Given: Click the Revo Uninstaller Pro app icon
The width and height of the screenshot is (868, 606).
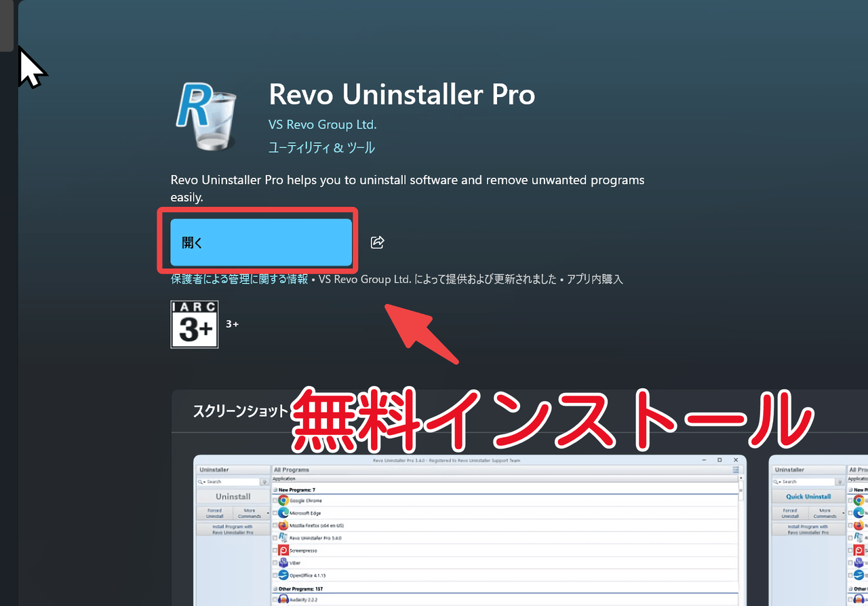Looking at the screenshot, I should coord(207,115).
